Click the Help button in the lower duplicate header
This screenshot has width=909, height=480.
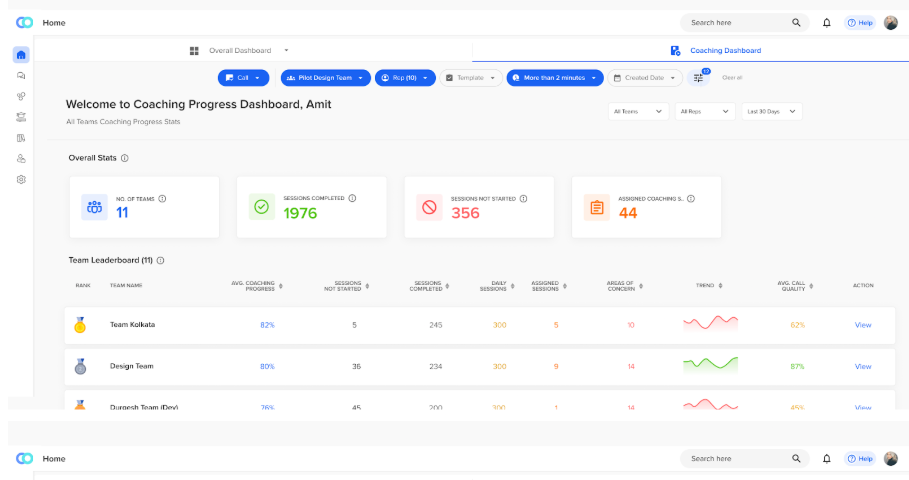click(860, 459)
